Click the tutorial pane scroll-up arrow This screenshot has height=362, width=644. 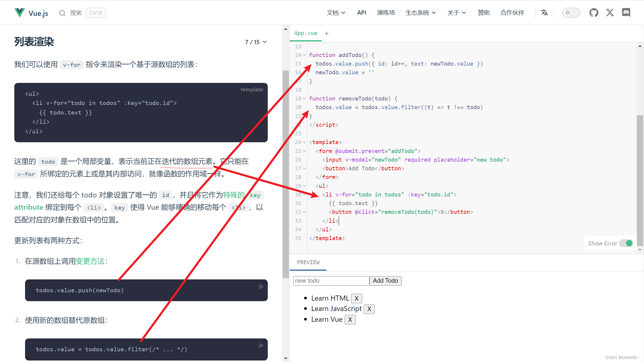pos(286,29)
